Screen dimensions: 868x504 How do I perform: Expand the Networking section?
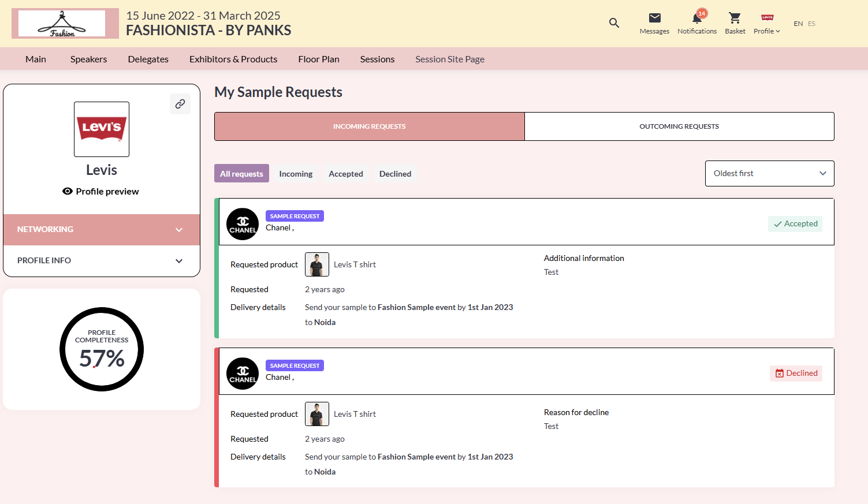[x=102, y=229]
